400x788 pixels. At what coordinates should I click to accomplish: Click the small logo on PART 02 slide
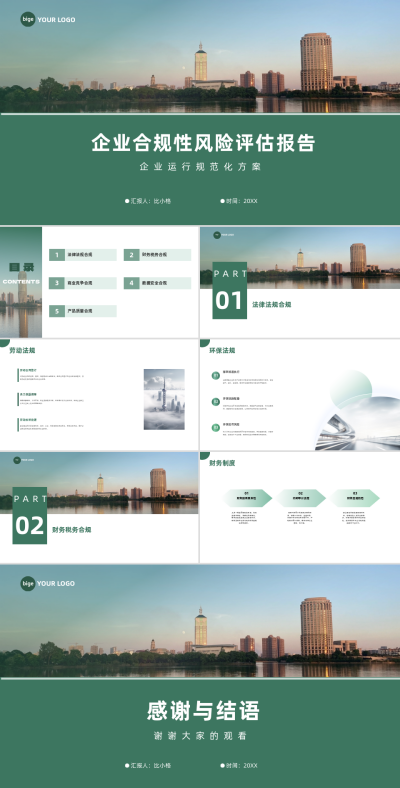pyautogui.click(x=17, y=460)
